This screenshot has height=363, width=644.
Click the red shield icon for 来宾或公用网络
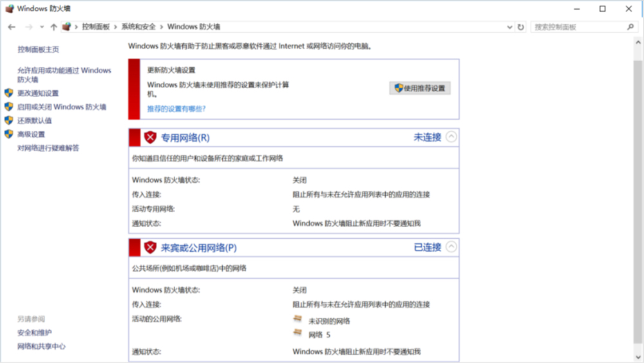150,247
